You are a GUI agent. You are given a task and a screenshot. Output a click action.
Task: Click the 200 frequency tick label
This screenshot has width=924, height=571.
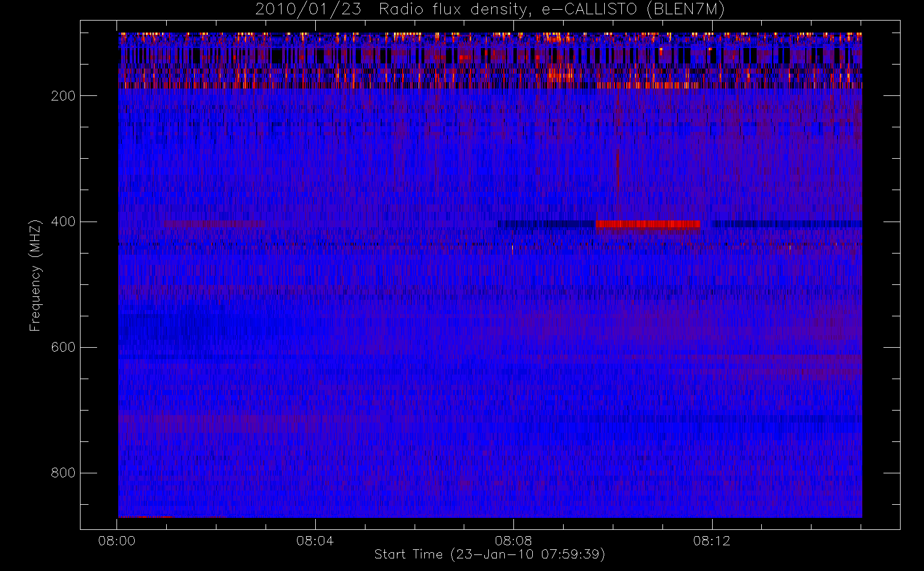pyautogui.click(x=63, y=96)
